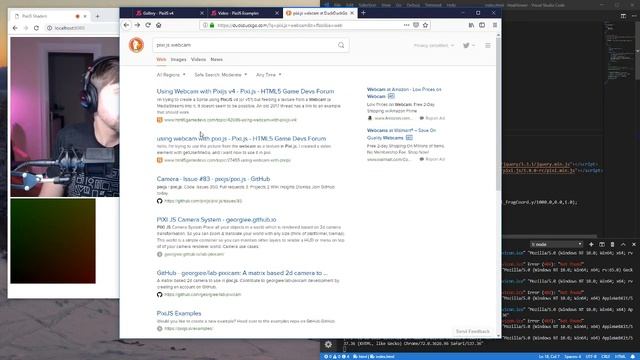Open the PixiJS Examples result
Viewport: 640px width, 360px height.
click(x=179, y=313)
